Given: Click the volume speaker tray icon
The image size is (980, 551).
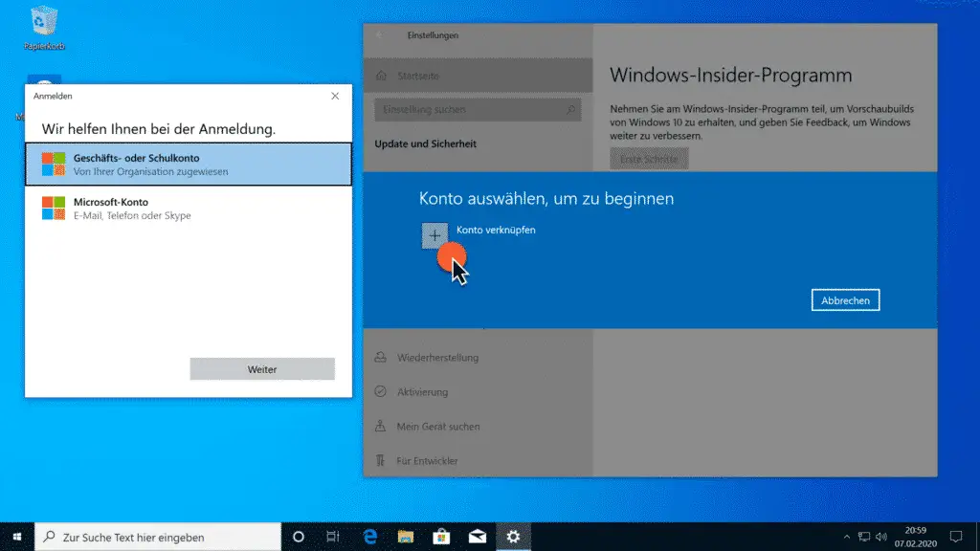Looking at the screenshot, I should [881, 537].
